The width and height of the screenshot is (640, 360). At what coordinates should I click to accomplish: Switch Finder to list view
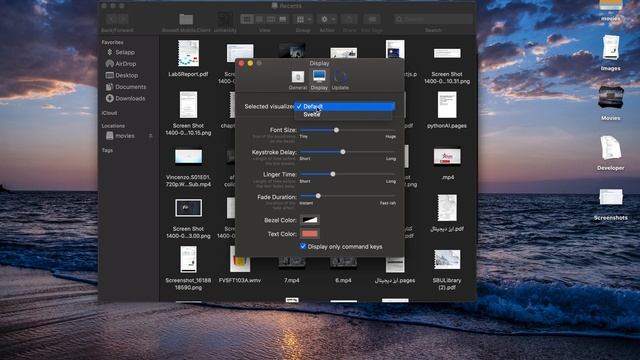259,19
